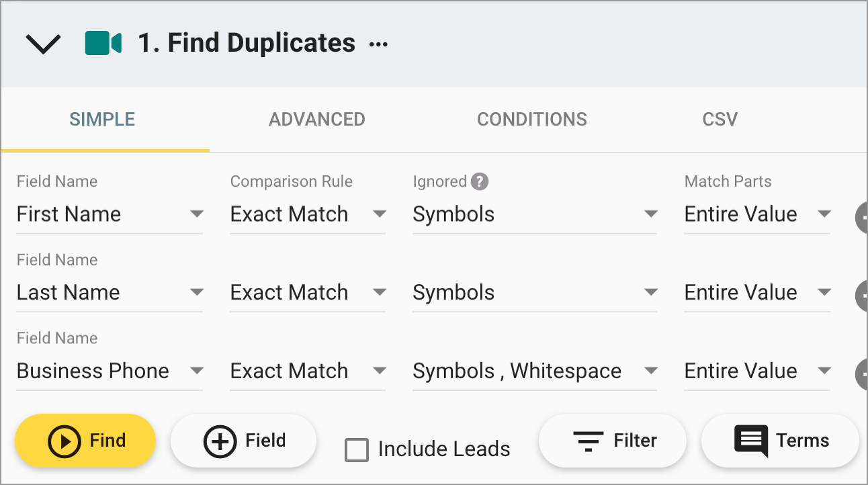The height and width of the screenshot is (485, 868).
Task: Click the filter icon in the Filter button
Action: [x=588, y=441]
